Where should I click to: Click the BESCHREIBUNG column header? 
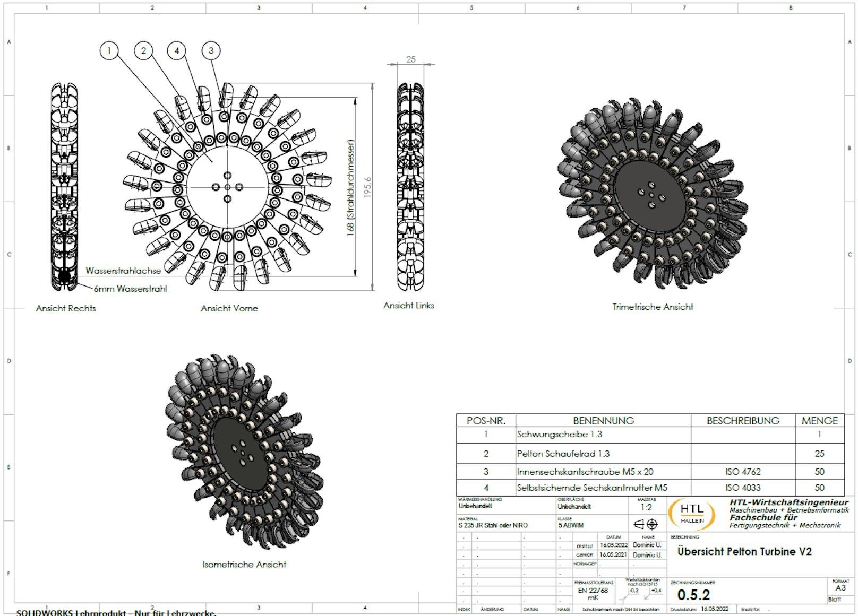(743, 421)
